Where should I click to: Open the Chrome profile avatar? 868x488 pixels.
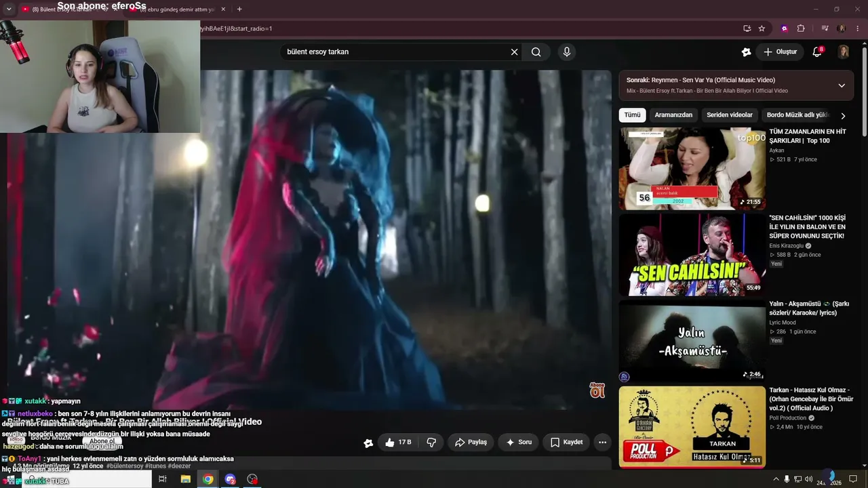tap(842, 28)
